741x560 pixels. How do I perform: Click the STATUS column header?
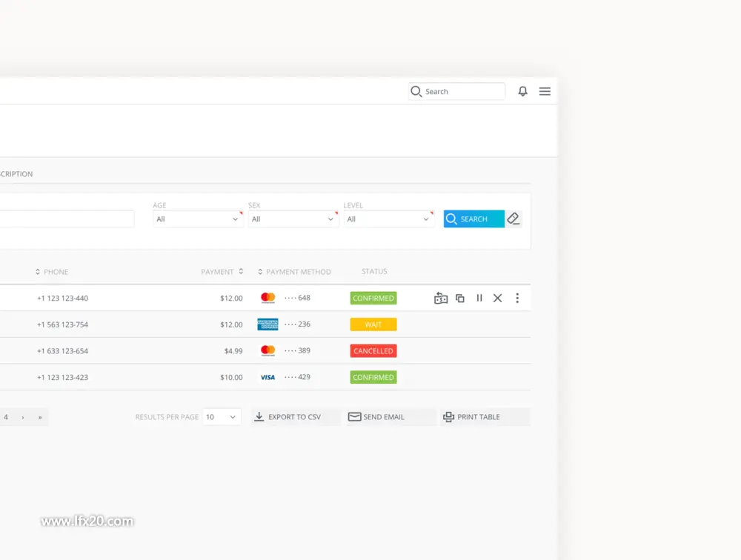(x=374, y=271)
